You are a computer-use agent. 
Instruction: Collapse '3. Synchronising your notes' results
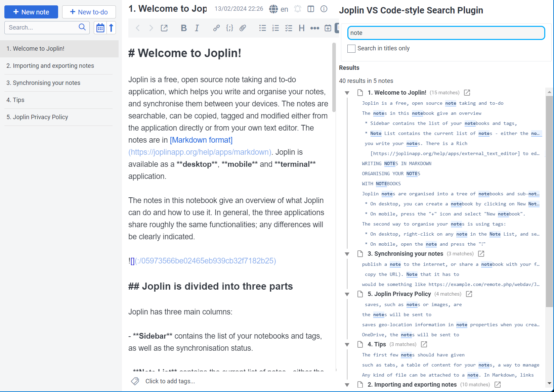[x=347, y=254]
